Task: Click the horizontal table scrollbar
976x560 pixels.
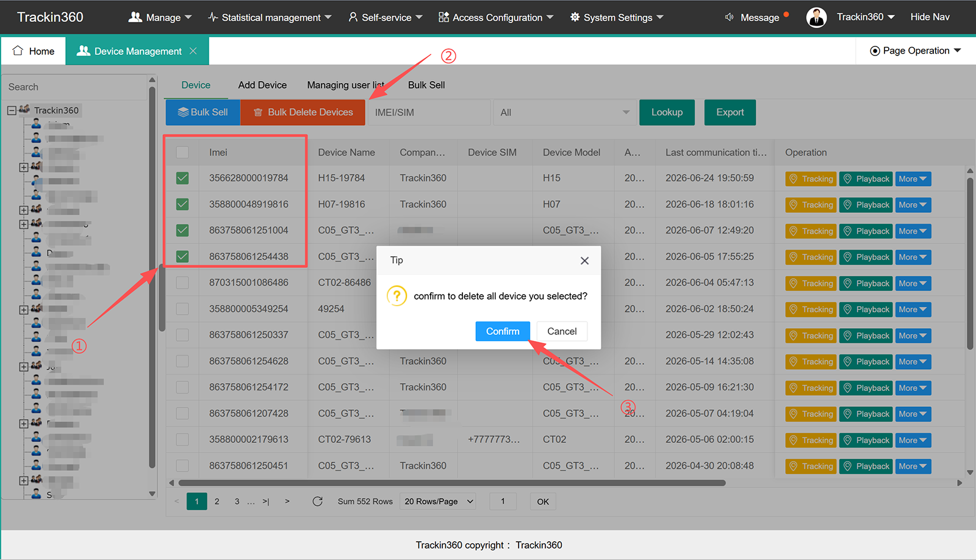Action: tap(451, 483)
